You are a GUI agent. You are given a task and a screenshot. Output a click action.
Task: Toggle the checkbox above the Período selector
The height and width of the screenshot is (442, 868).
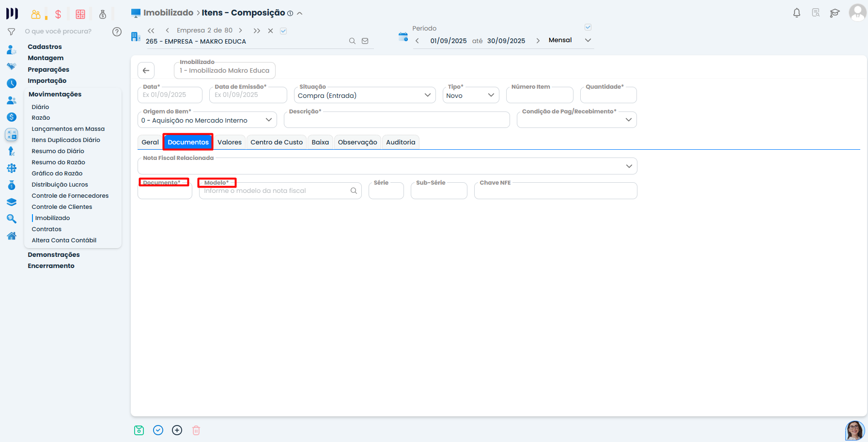tap(588, 27)
